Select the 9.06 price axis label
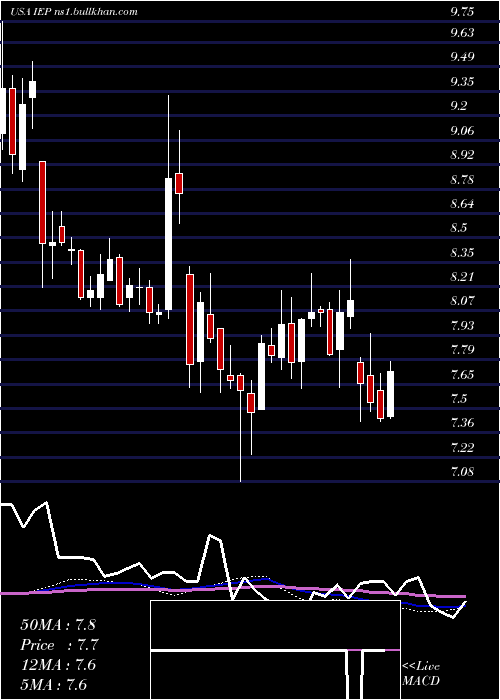 click(462, 130)
